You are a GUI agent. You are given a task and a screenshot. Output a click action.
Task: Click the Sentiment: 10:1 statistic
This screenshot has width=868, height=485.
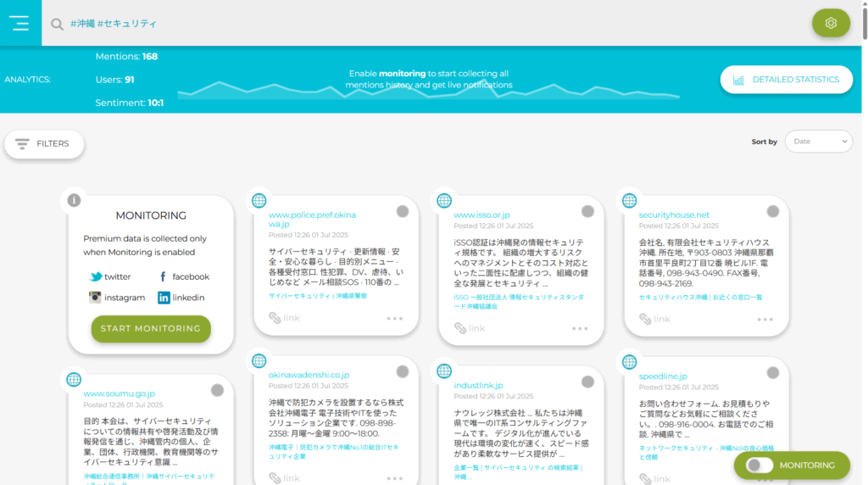(129, 103)
